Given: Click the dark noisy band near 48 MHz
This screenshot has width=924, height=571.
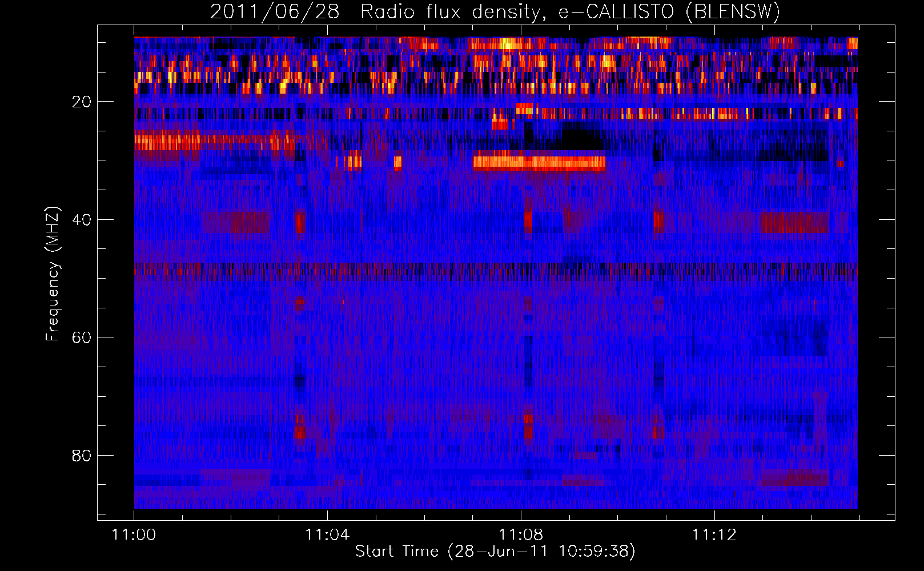Looking at the screenshot, I should point(496,271).
